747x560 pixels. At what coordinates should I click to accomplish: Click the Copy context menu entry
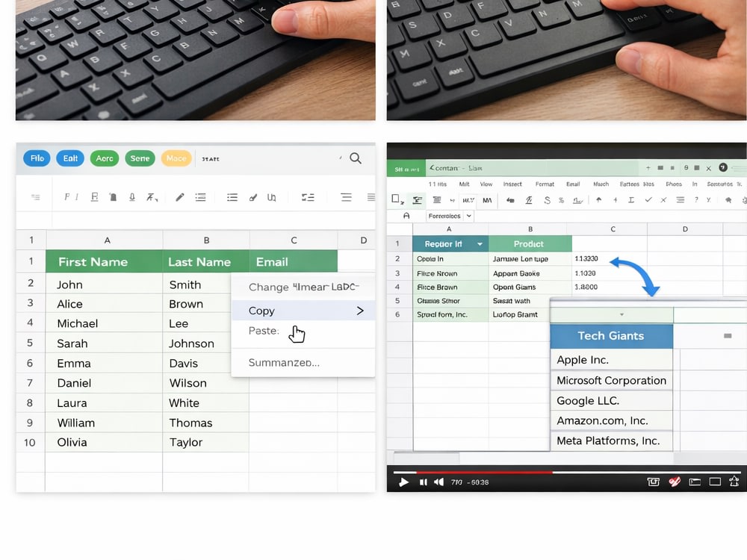(303, 311)
